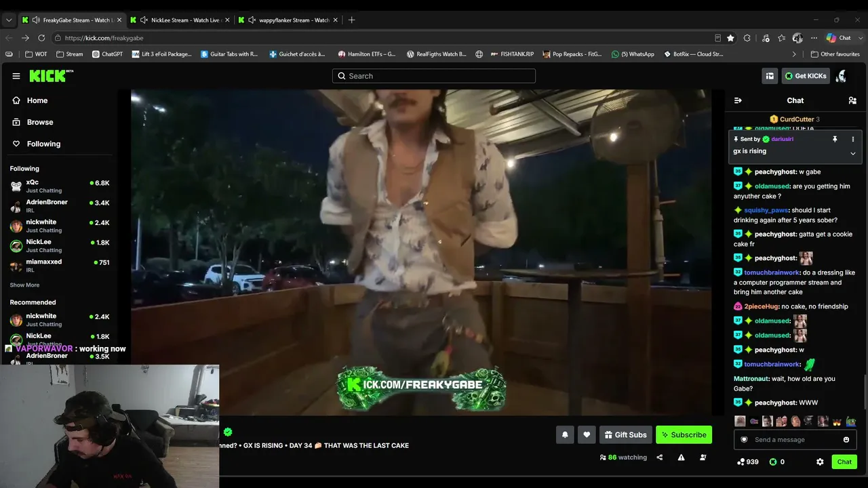Viewport: 868px width, 488px height.
Task: Toggle stream notifications bell
Action: click(x=565, y=435)
